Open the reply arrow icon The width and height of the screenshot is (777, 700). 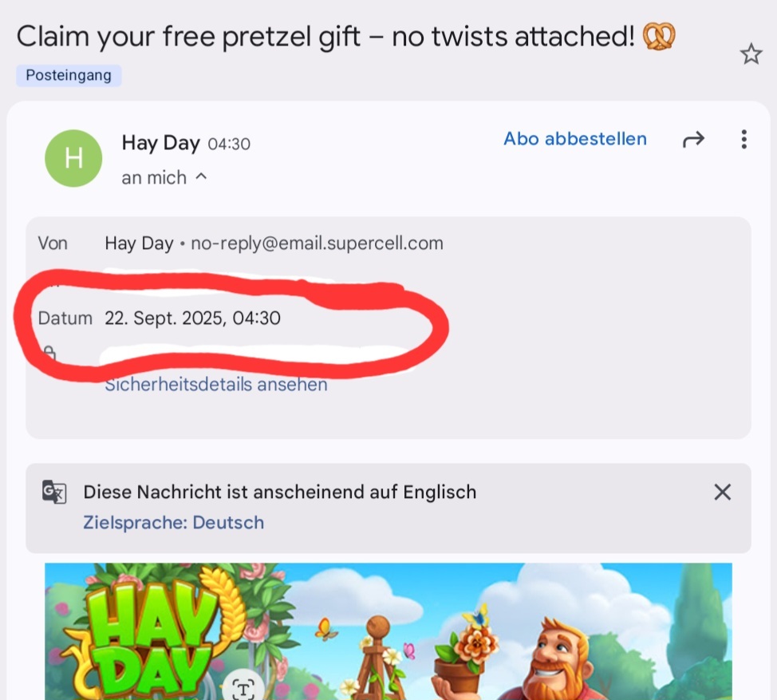[x=693, y=140]
